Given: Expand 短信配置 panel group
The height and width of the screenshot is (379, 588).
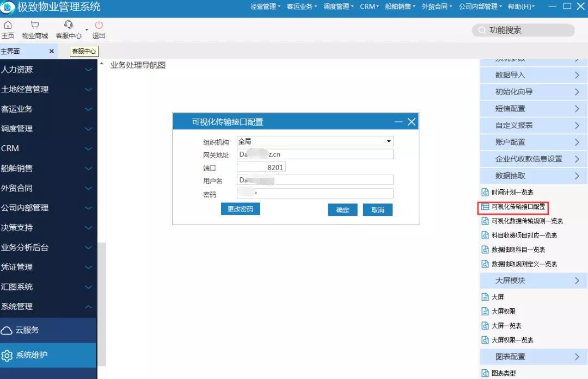Looking at the screenshot, I should tap(533, 109).
